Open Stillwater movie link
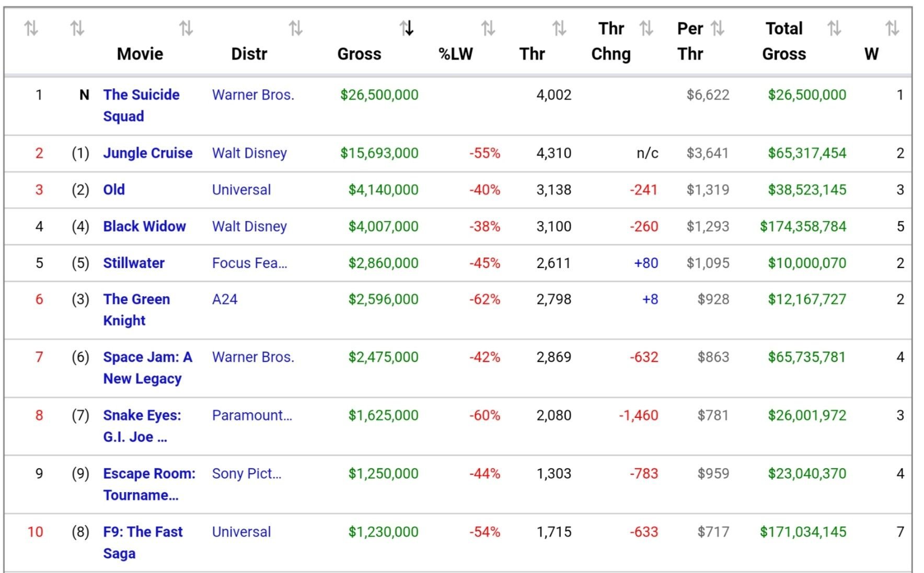The width and height of the screenshot is (924, 573). pos(134,263)
